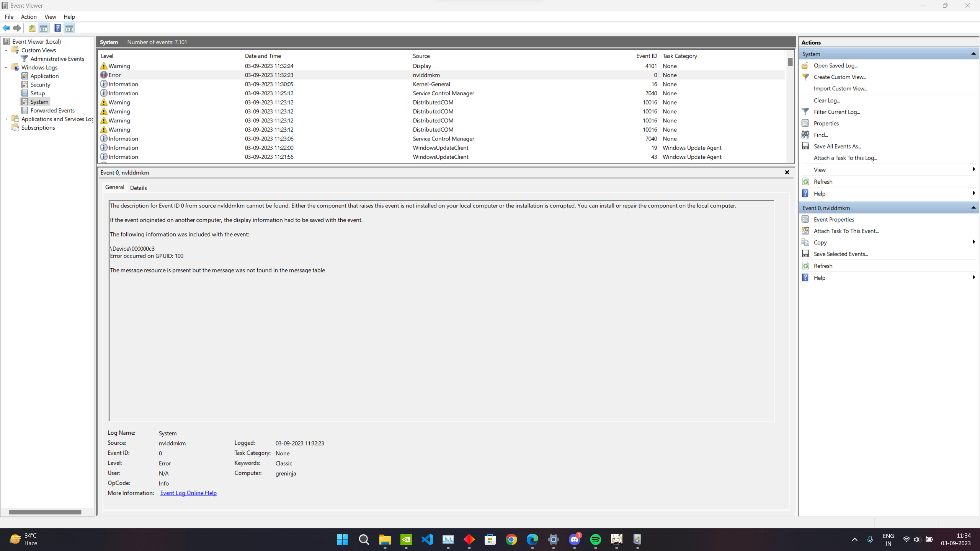This screenshot has height=551, width=980.
Task: Click the Show/Hide Action Pane toolbar icon
Action: pos(69,28)
